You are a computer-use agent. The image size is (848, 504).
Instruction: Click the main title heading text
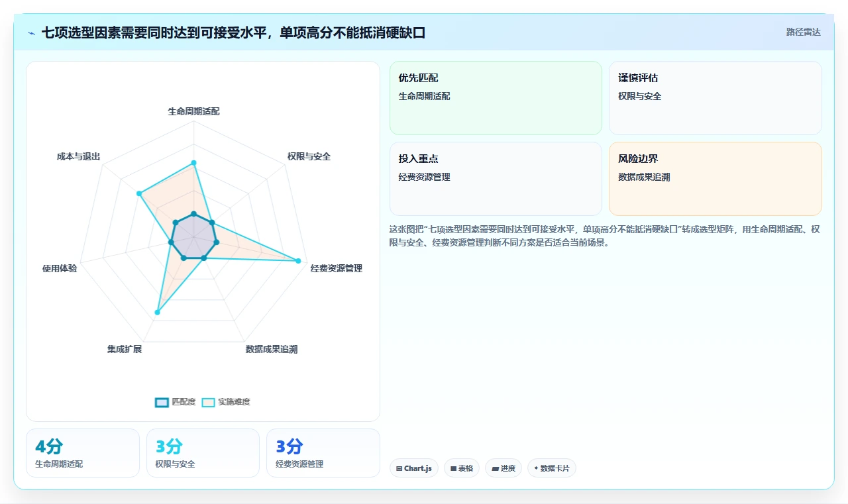233,32
